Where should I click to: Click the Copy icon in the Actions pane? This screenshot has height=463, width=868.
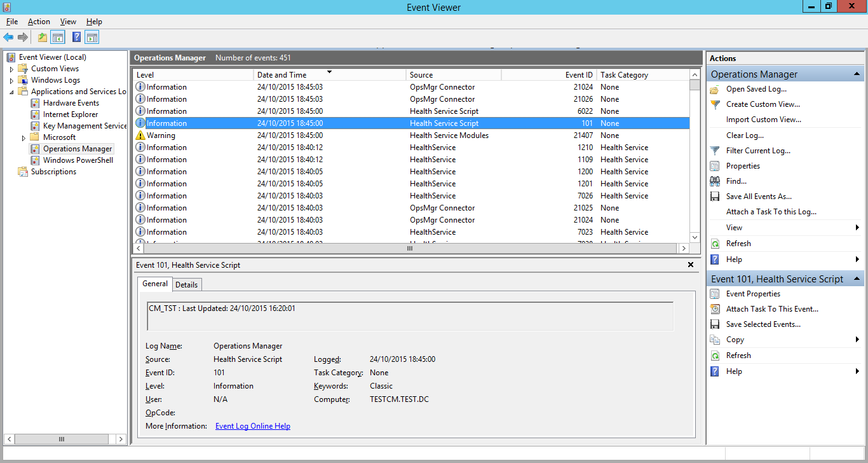(x=715, y=340)
